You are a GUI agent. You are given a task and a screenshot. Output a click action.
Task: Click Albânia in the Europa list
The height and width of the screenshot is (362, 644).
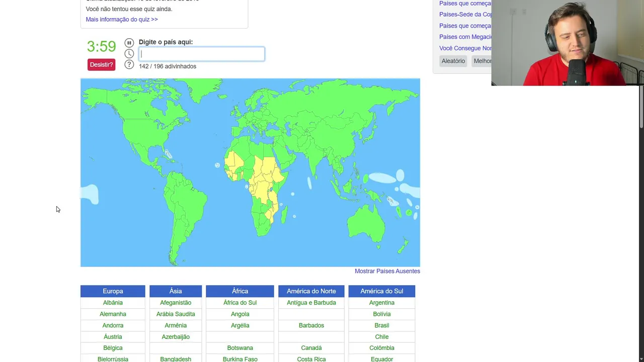tap(113, 303)
